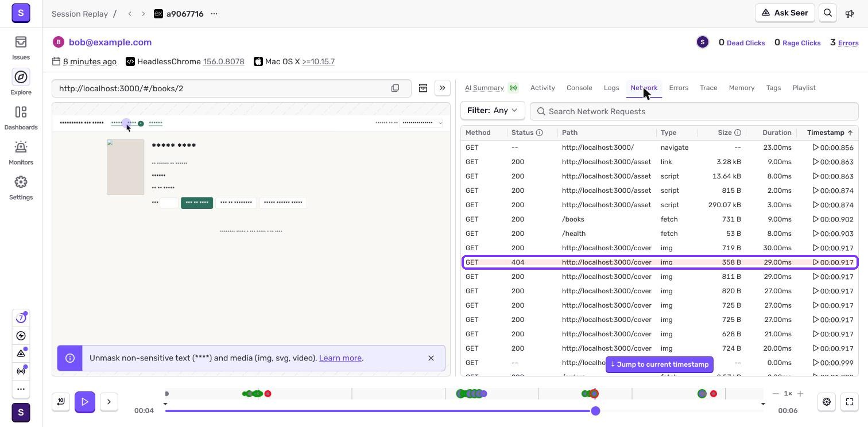The height and width of the screenshot is (427, 868).
Task: Copy the replay URL
Action: pos(395,88)
